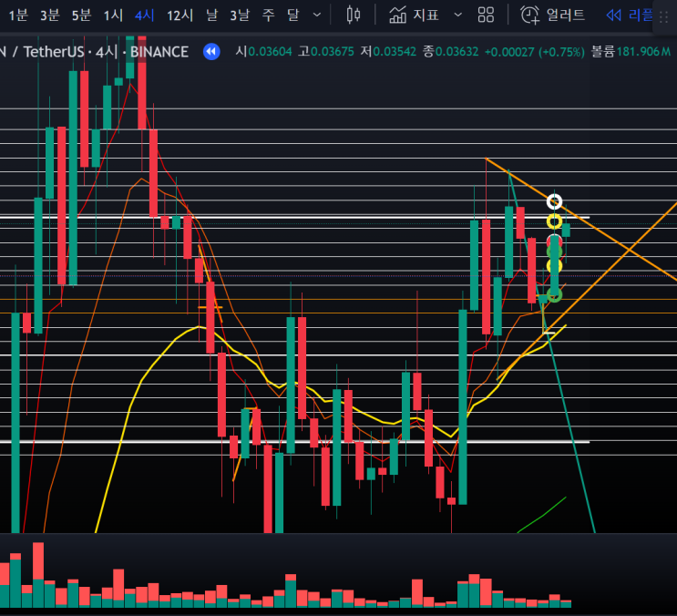
Task: Click the blue rewind replay badge
Action: (x=211, y=52)
